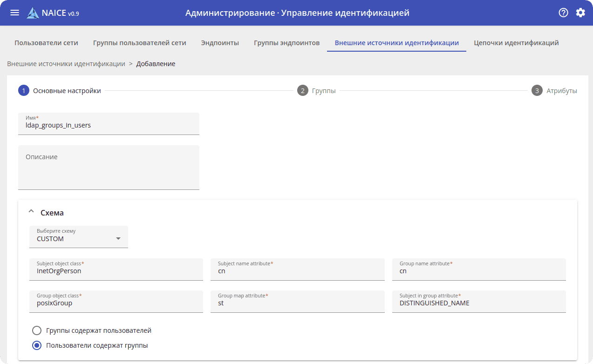593x364 pixels.
Task: Click the Subject object class field
Action: (x=116, y=271)
